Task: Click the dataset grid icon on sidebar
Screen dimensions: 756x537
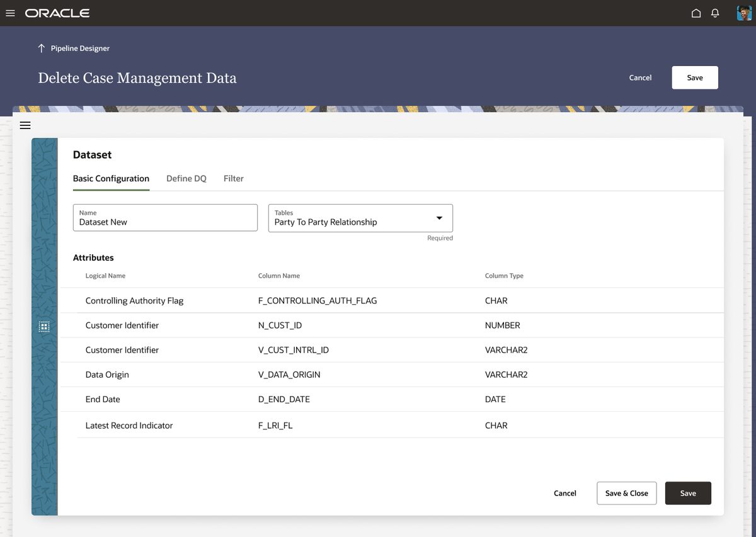Action: [x=44, y=327]
